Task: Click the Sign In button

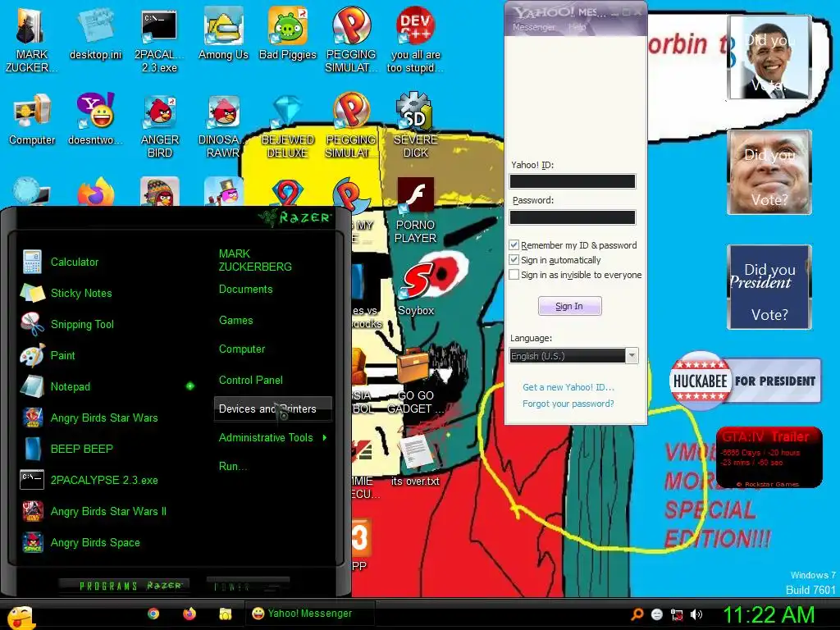Action: tap(569, 306)
